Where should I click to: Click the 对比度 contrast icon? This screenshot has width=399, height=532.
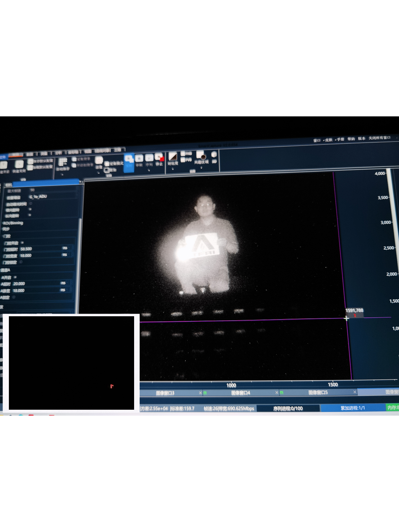(x=173, y=157)
